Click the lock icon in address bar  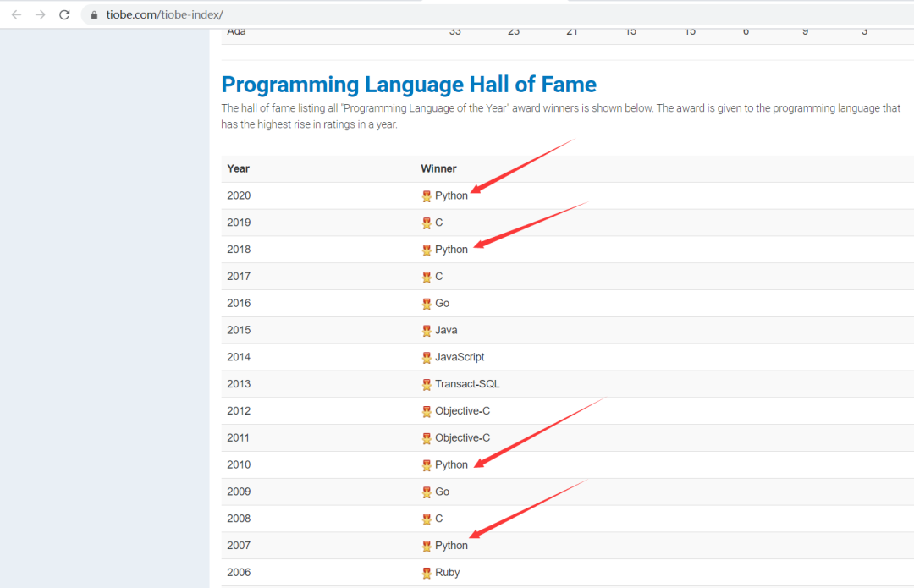point(94,14)
